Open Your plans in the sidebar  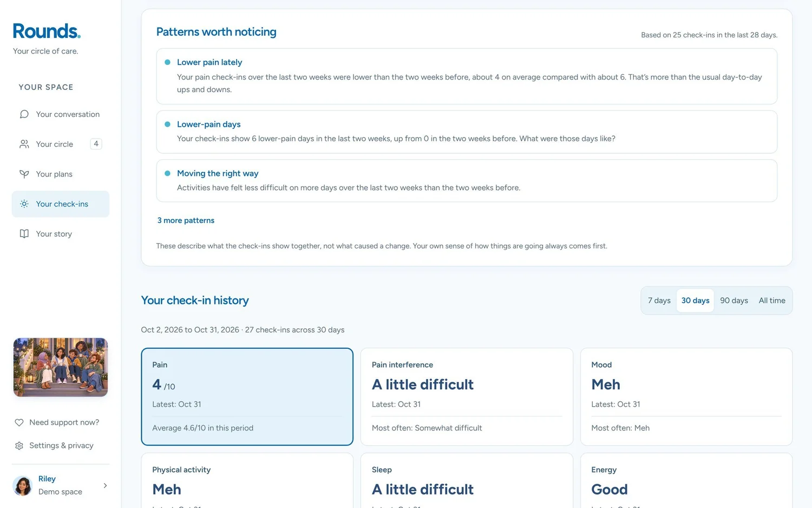(x=61, y=174)
